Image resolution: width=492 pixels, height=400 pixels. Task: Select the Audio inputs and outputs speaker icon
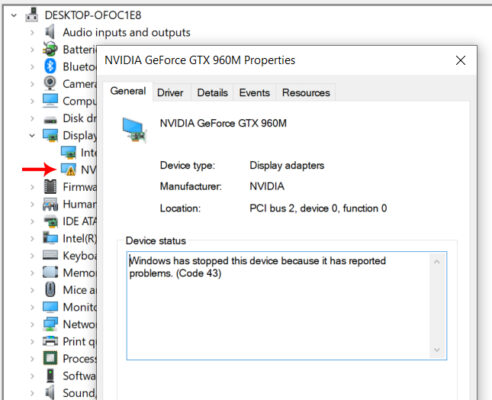coord(50,32)
